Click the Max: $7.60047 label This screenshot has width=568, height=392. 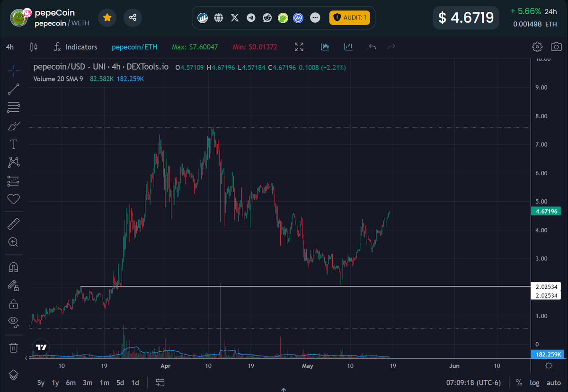tap(195, 47)
